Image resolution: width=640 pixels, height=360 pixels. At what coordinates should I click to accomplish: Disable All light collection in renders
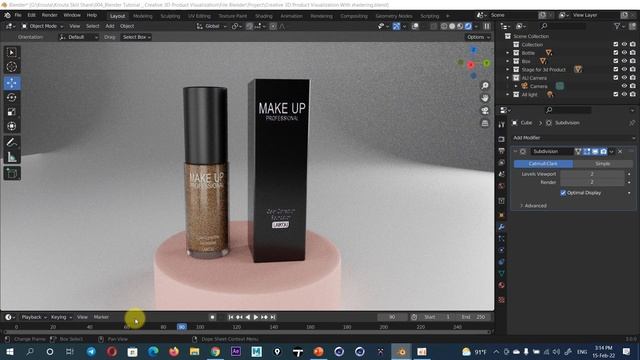point(633,94)
